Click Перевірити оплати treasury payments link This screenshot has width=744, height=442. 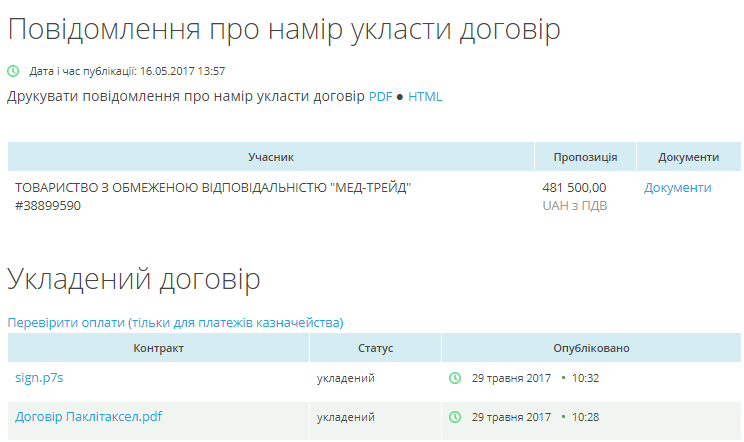pos(175,322)
